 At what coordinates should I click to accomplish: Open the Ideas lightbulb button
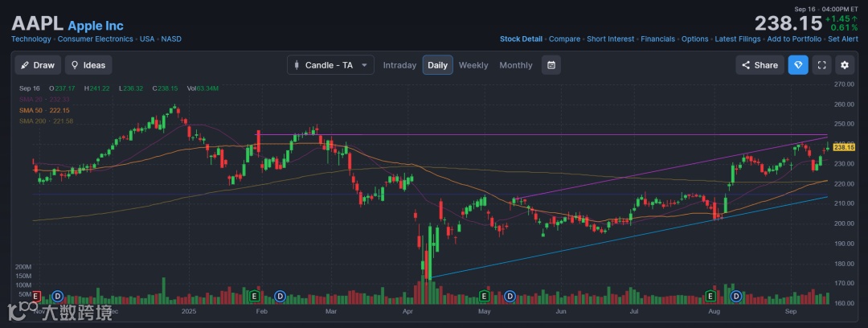coord(88,65)
